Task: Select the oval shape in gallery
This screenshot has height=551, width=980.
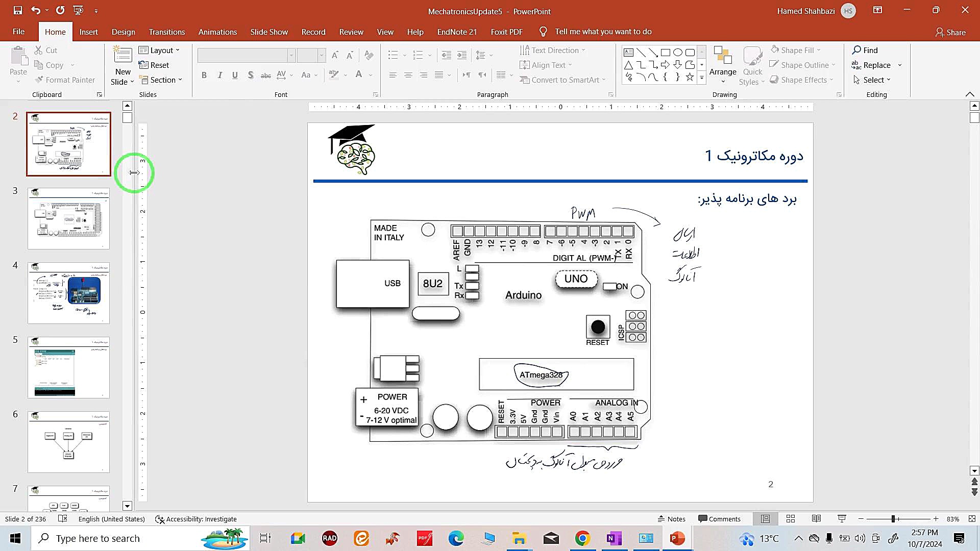Action: click(x=678, y=52)
